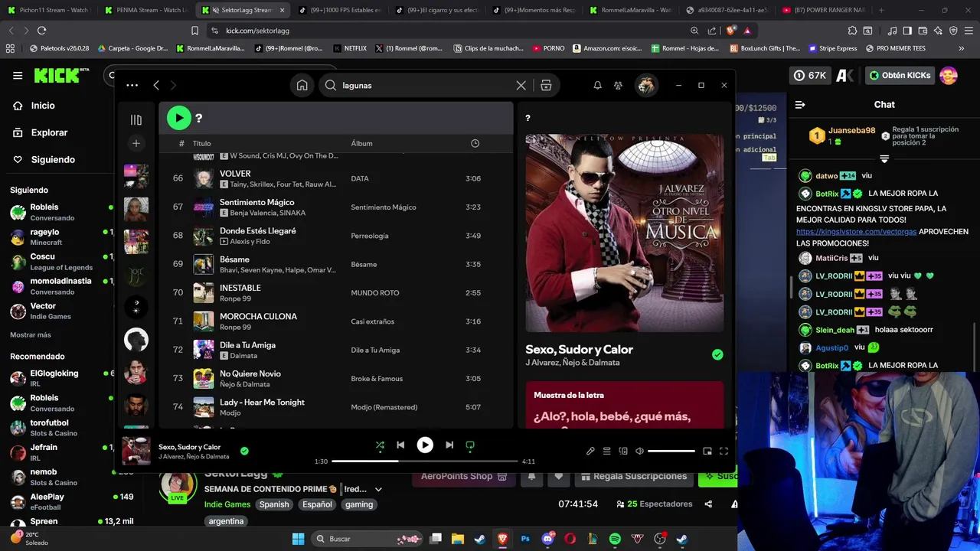Image resolution: width=980 pixels, height=551 pixels.
Task: Clear the 'lagunas' search with the X
Action: pos(521,86)
